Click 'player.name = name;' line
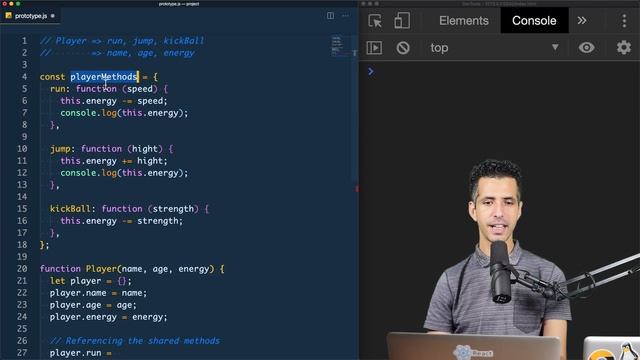 [x=98, y=293]
